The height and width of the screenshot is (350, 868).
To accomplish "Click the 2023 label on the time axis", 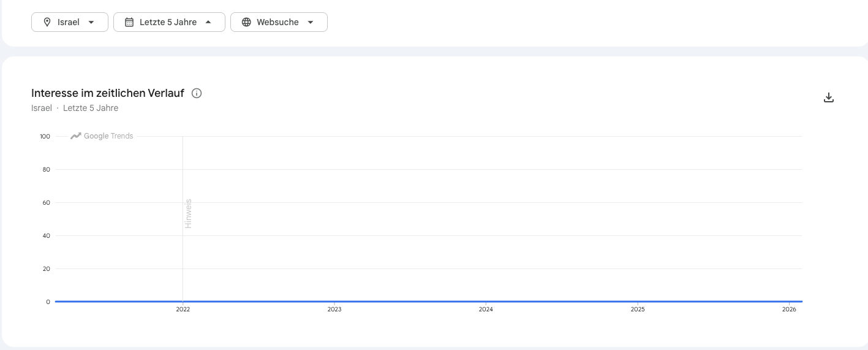I will pos(334,310).
